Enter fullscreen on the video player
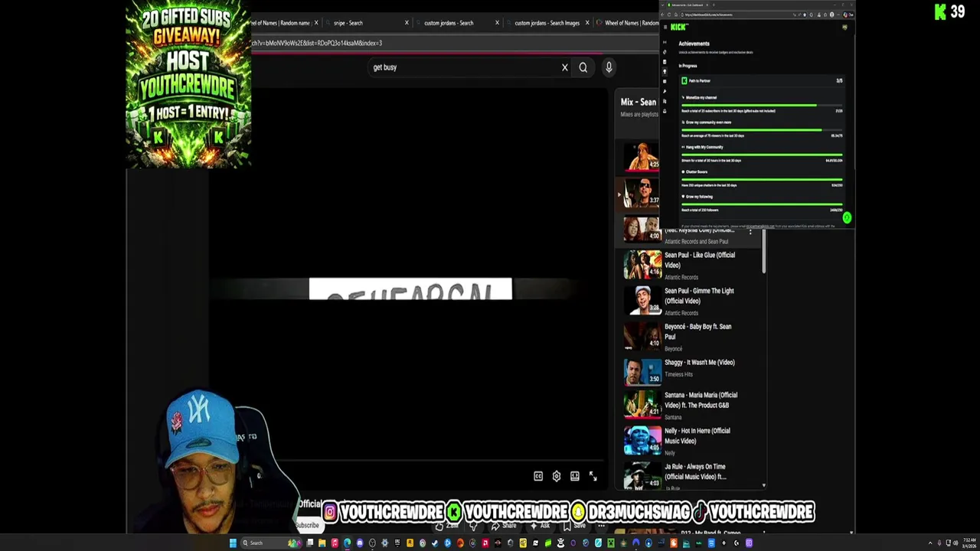 [x=593, y=476]
